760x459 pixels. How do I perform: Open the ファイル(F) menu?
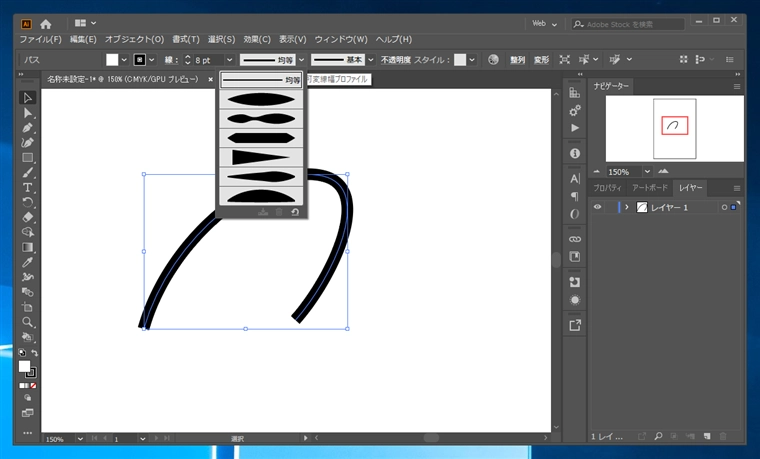click(x=41, y=39)
